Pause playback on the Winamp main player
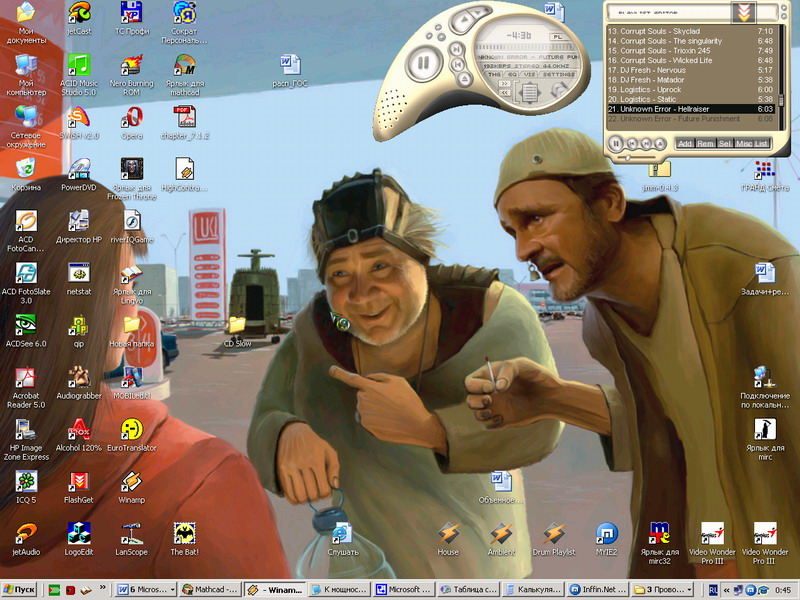 [x=423, y=63]
